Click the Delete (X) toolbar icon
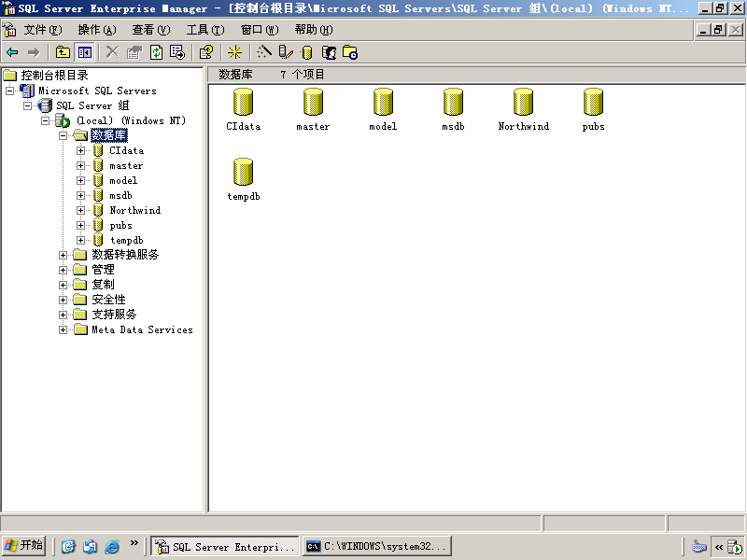Viewport: 747px width, 560px height. coord(112,52)
